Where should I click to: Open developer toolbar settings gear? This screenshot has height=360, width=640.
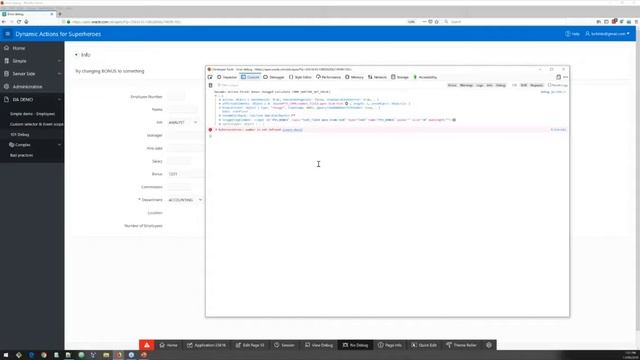(489, 345)
